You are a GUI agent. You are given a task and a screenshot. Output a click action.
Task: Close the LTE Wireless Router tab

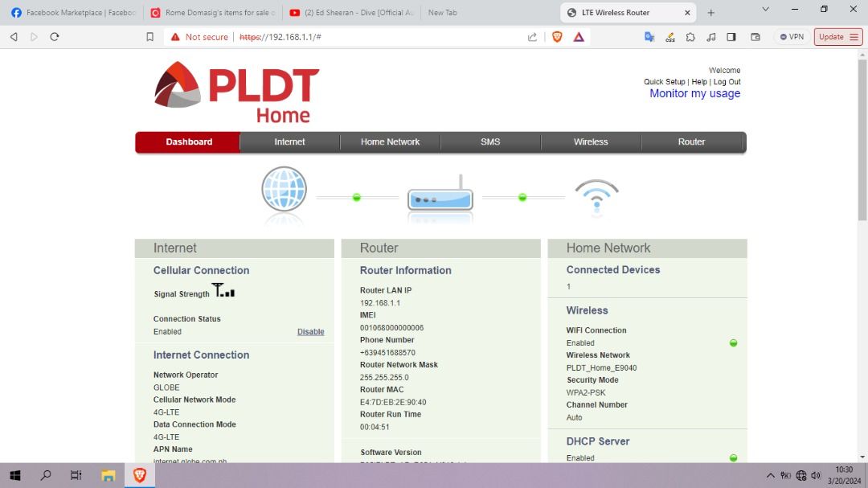pyautogui.click(x=687, y=12)
